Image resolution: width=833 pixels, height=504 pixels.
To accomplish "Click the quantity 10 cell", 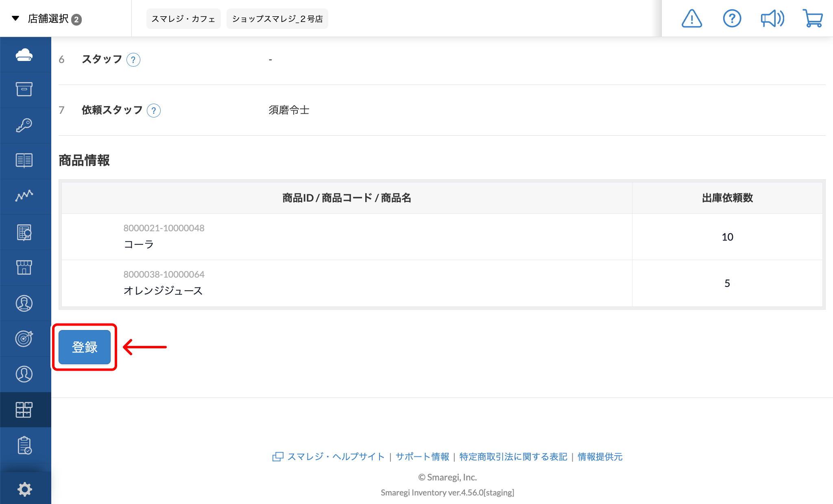I will (x=727, y=237).
